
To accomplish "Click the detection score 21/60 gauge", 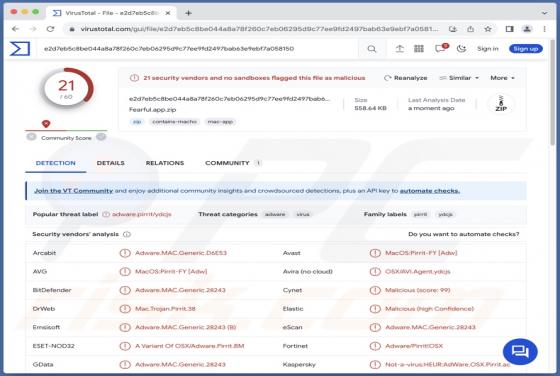I will 66,89.
